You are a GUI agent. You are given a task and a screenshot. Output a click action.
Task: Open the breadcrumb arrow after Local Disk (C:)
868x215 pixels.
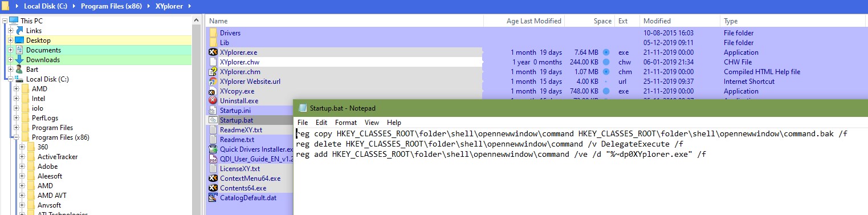tap(74, 6)
